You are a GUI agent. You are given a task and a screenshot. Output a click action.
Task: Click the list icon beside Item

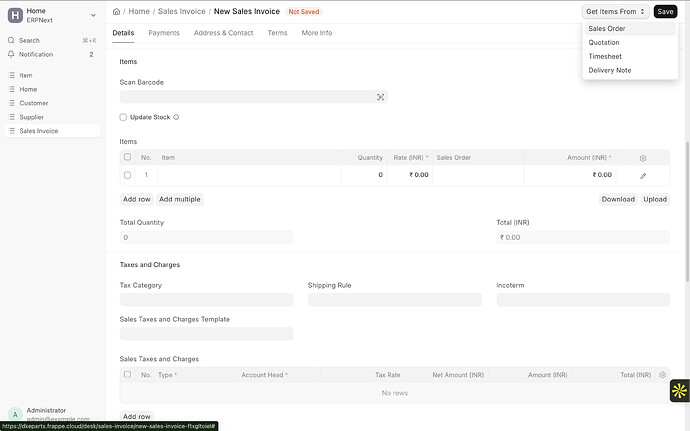click(12, 75)
